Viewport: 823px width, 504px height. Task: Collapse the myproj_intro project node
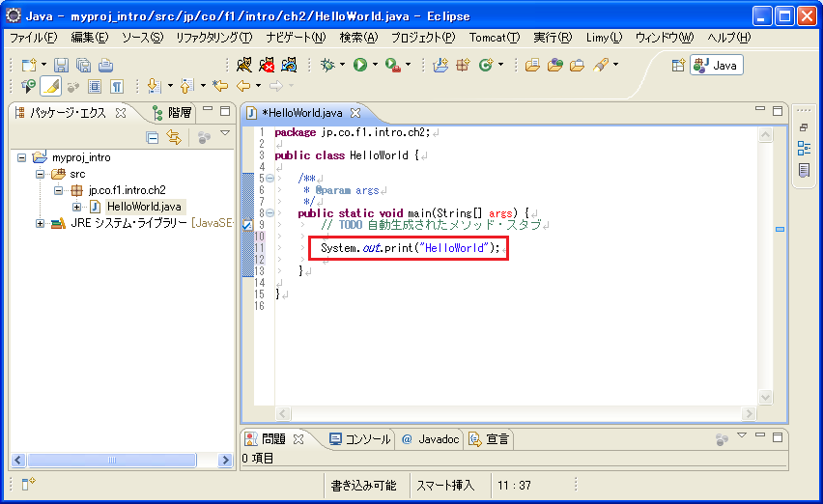pos(23,157)
